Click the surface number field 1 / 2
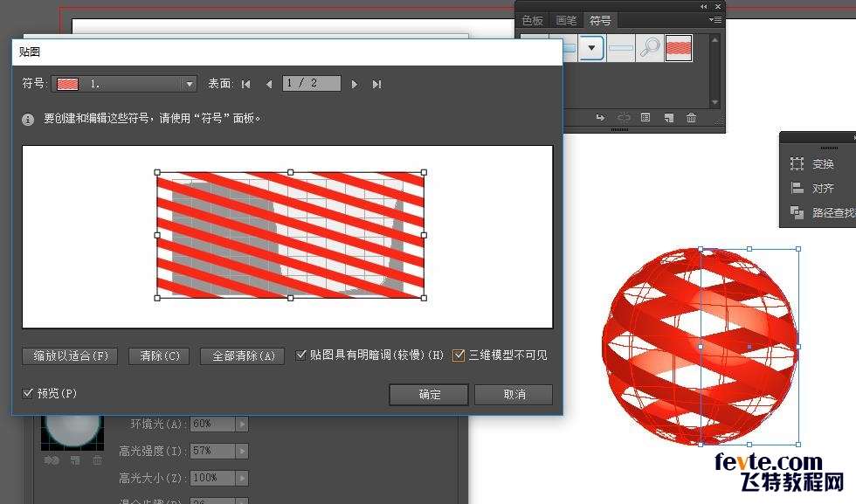The height and width of the screenshot is (504, 856). click(x=312, y=83)
